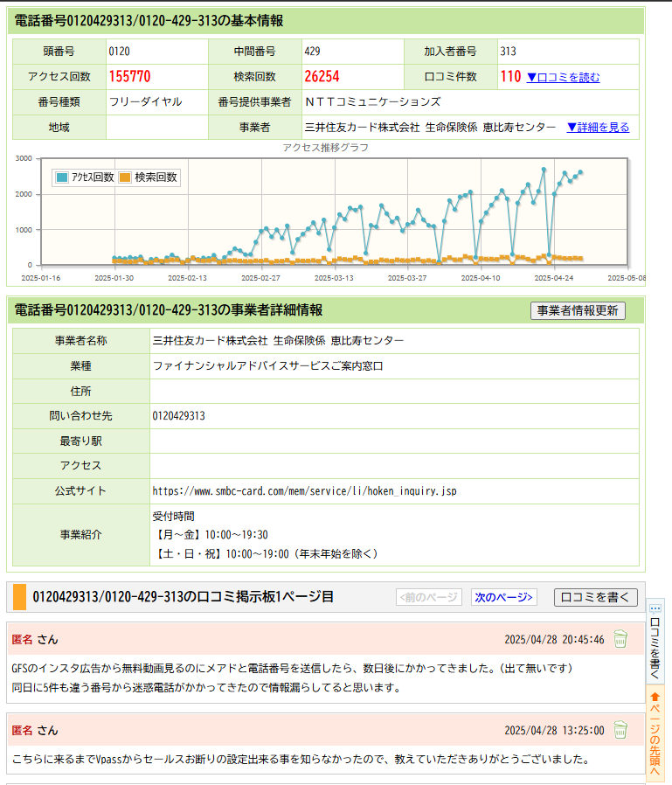
Task: Click speech bubble icon on side 口コミを書く tab
Action: 655,608
